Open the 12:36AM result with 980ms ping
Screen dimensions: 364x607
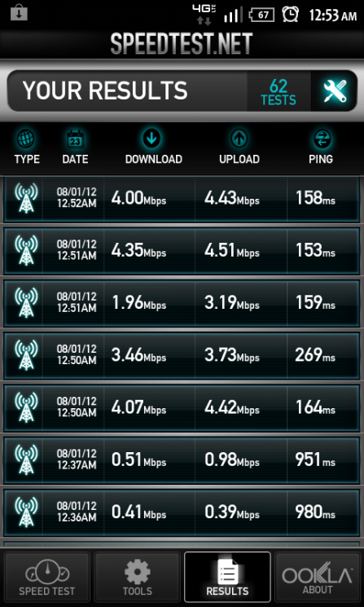[182, 512]
